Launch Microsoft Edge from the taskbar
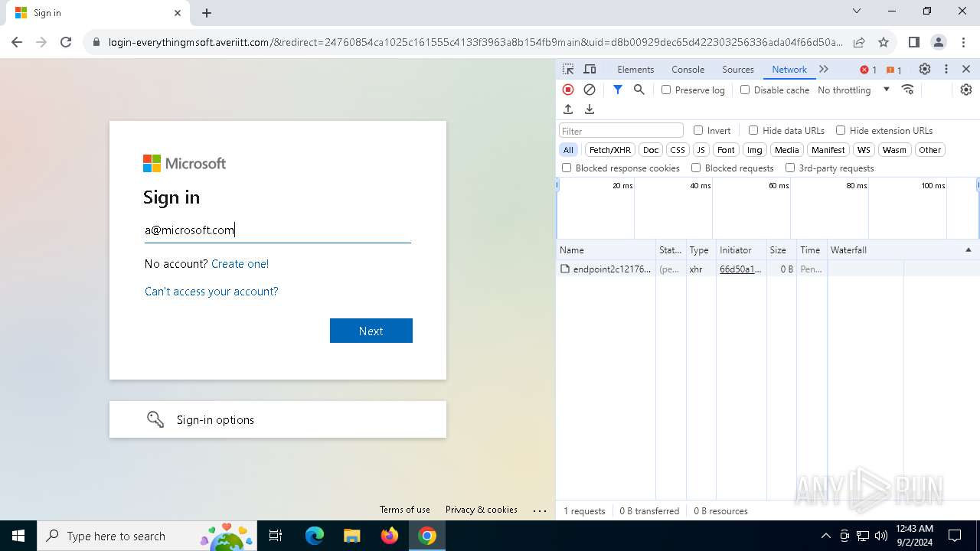 pyautogui.click(x=315, y=536)
